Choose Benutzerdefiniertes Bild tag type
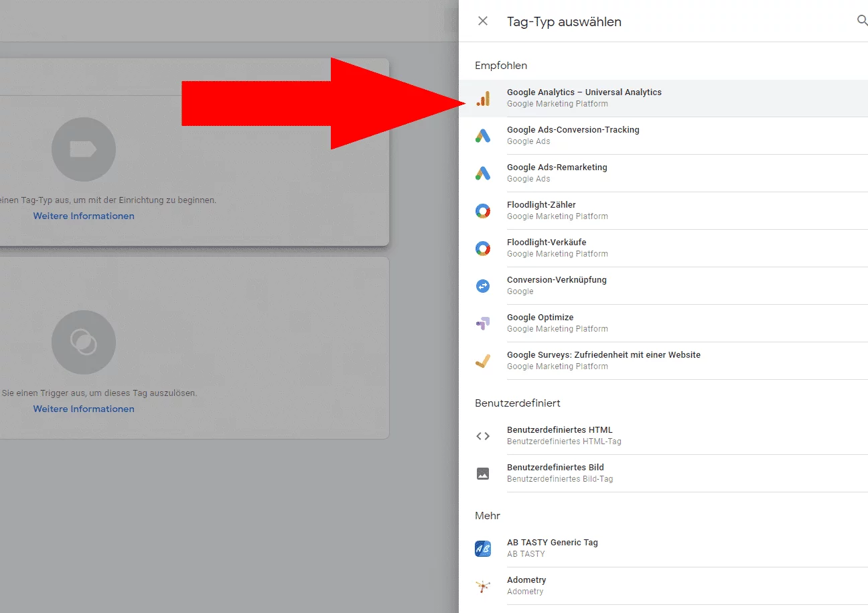This screenshot has width=868, height=613. pyautogui.click(x=663, y=474)
